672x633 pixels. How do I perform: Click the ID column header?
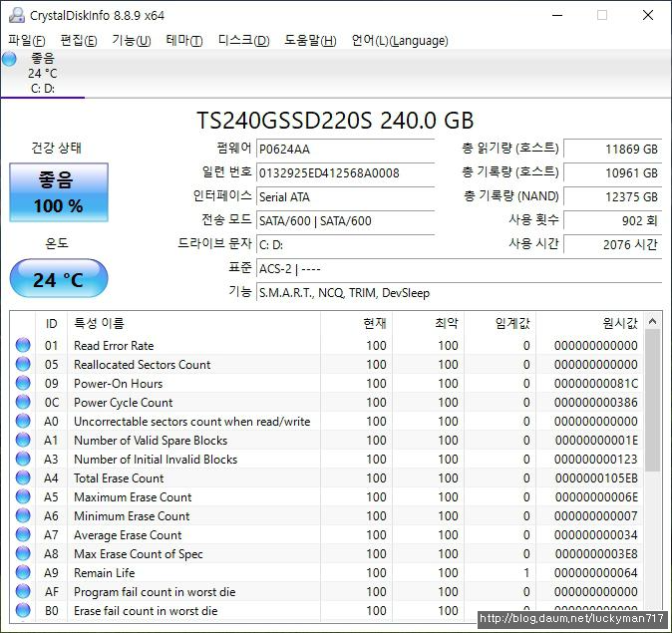click(x=51, y=324)
